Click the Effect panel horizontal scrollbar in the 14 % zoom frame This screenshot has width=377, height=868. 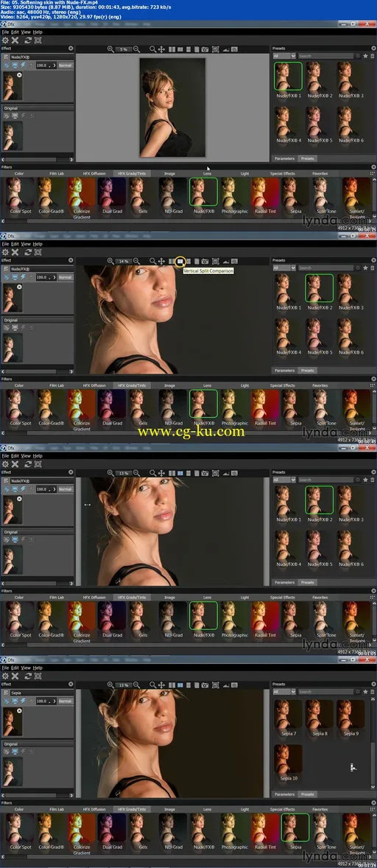(x=38, y=372)
